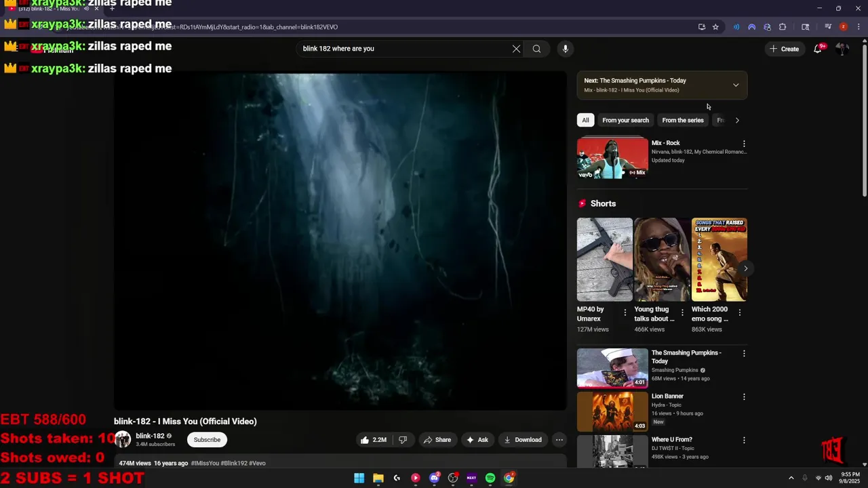Toggle system volume icon in tray

pyautogui.click(x=829, y=478)
